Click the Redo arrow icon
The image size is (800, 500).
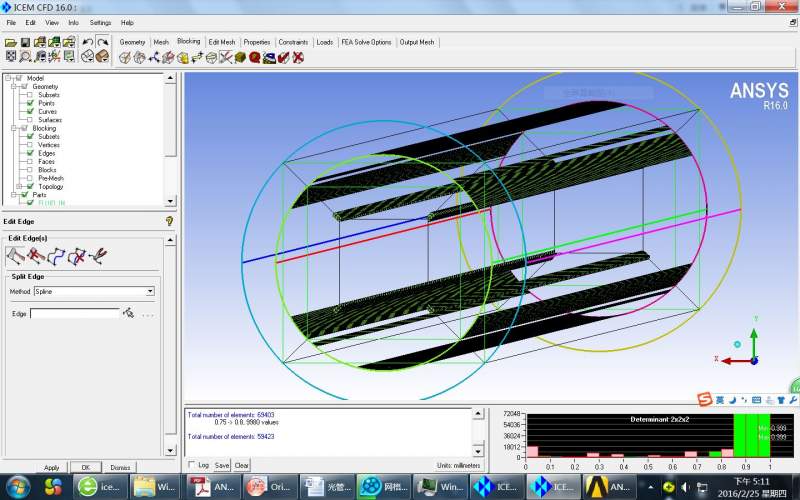coord(102,42)
